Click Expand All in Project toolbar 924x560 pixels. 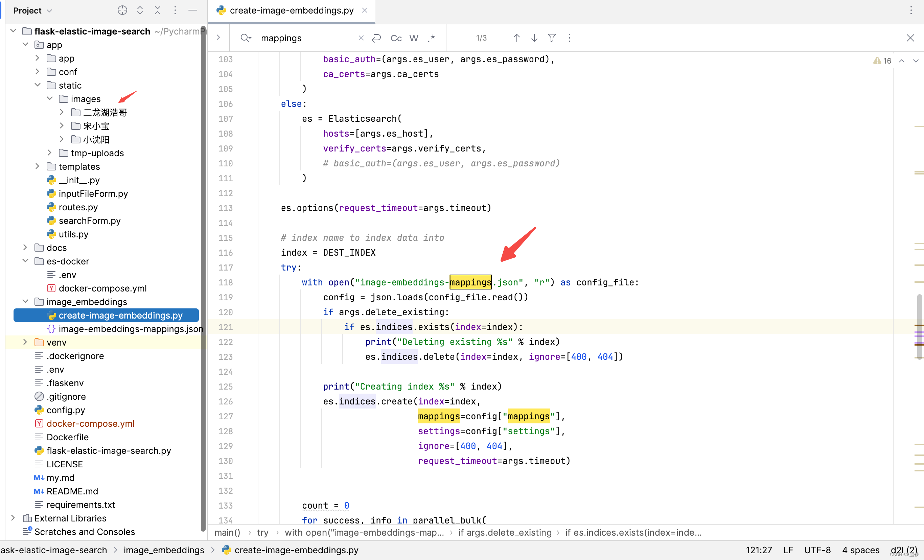pos(140,10)
